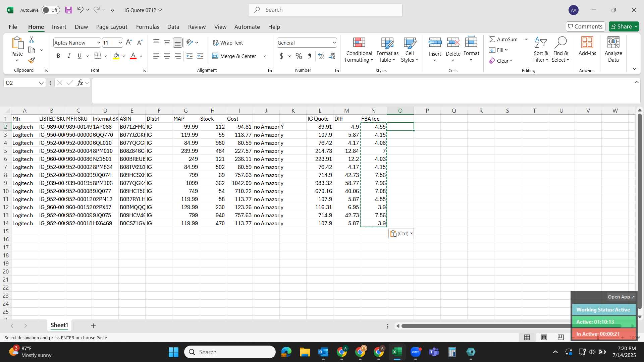Open the File menu

point(13,27)
